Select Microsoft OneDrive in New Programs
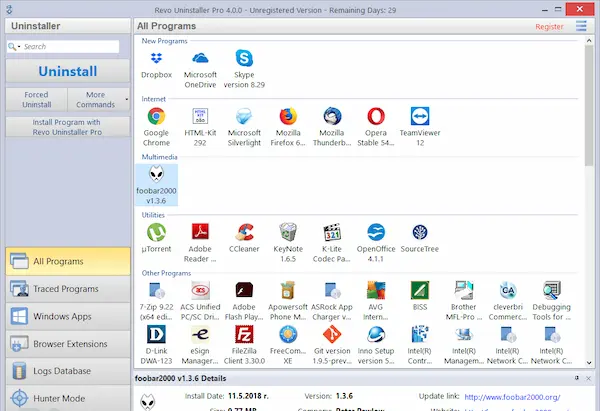 (200, 59)
